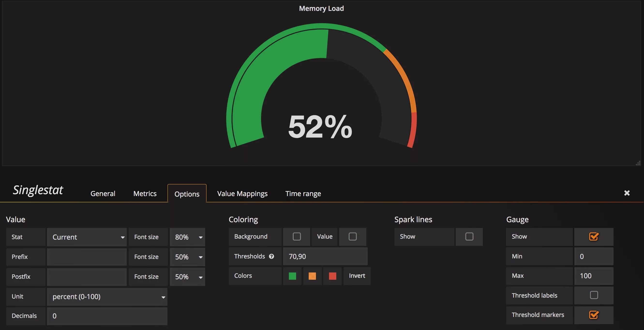This screenshot has height=330, width=644.
Task: Enable Background coloring checkbox
Action: (297, 237)
